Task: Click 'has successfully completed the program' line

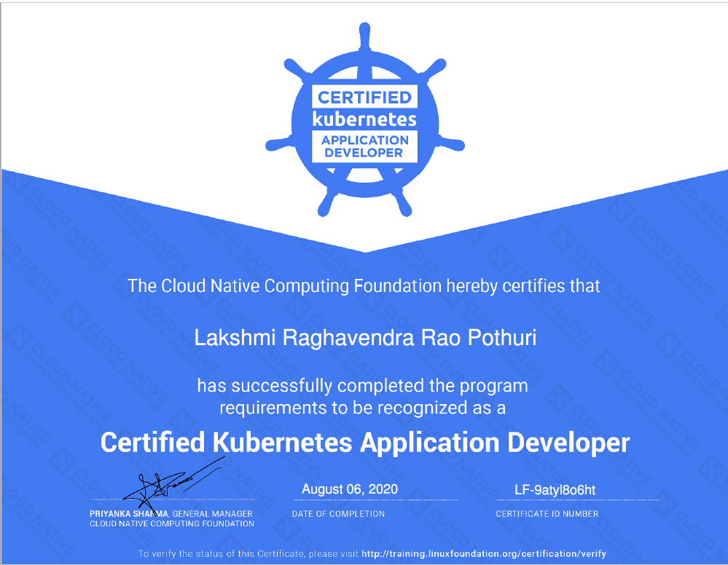Action: (363, 386)
